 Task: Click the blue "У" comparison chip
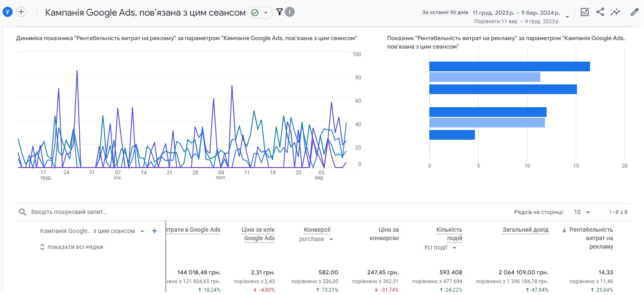(x=7, y=12)
